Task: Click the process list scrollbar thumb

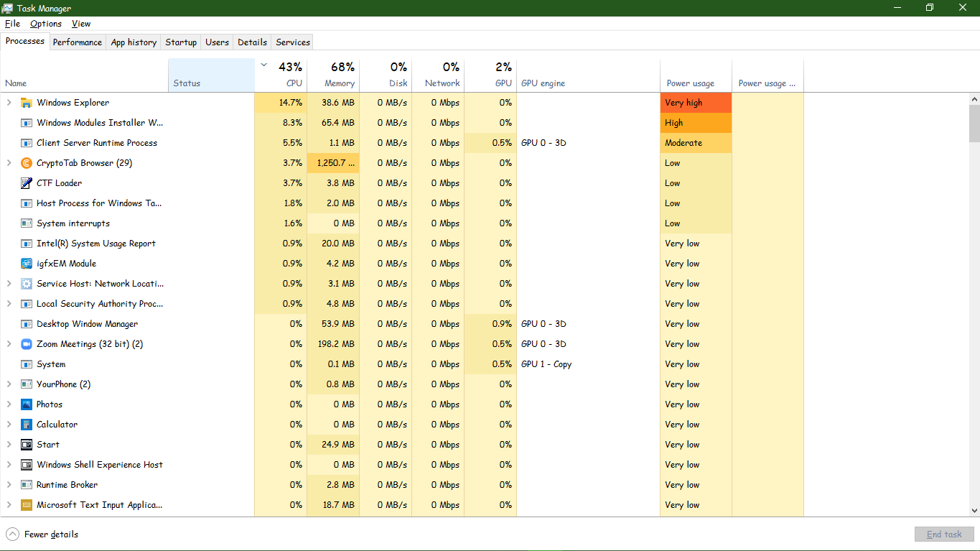Action: coord(974,124)
